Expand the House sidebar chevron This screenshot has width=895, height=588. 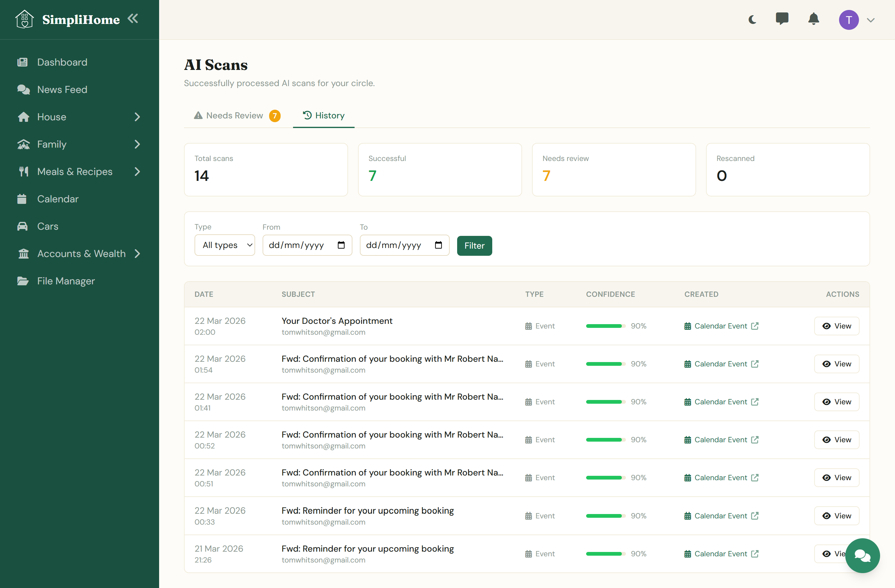137,117
